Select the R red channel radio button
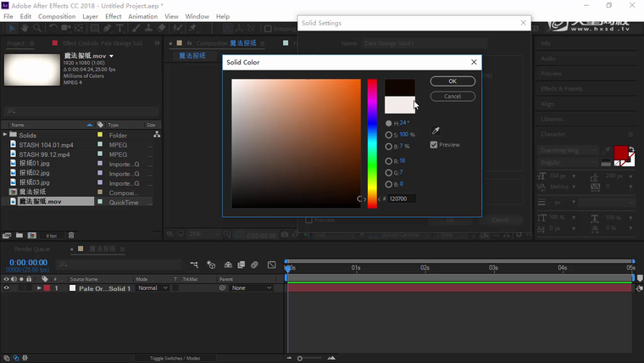Image resolution: width=644 pixels, height=363 pixels. [389, 160]
